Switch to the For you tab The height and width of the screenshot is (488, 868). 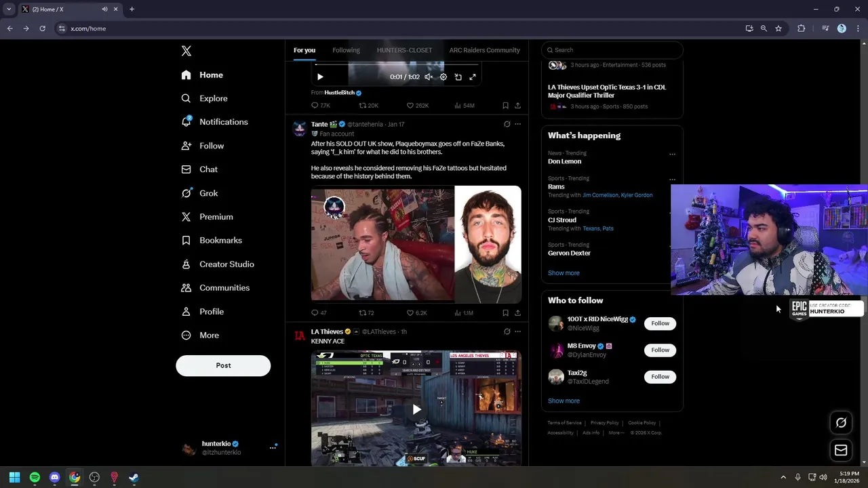[304, 50]
